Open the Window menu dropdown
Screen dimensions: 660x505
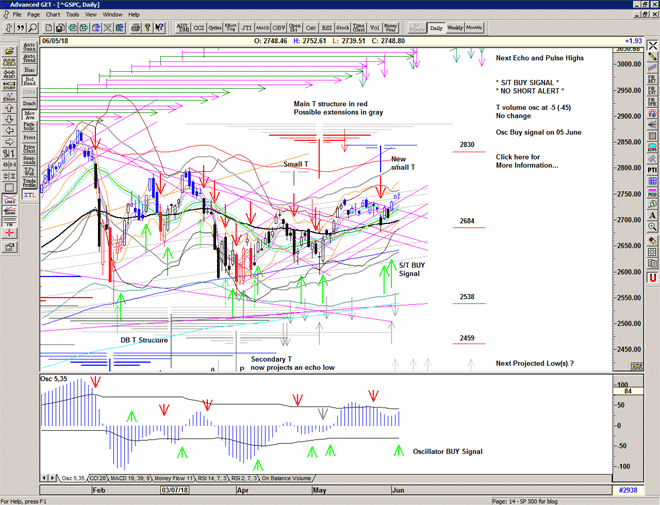point(112,15)
